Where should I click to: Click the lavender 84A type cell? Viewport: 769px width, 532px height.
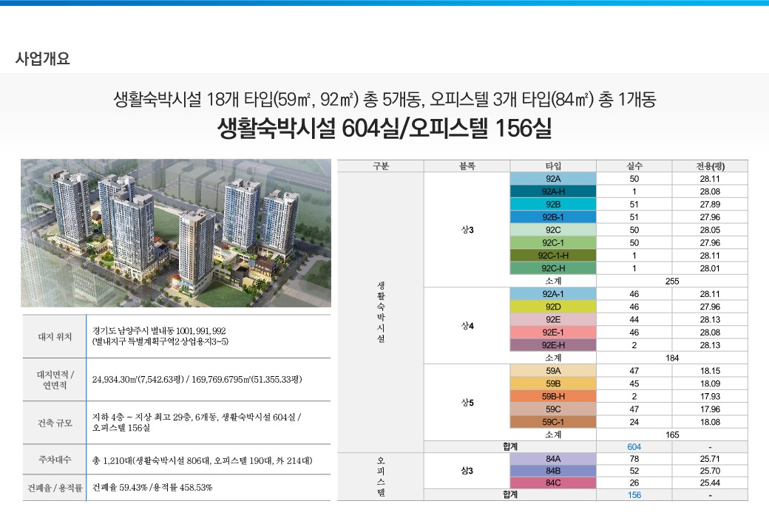(x=553, y=459)
